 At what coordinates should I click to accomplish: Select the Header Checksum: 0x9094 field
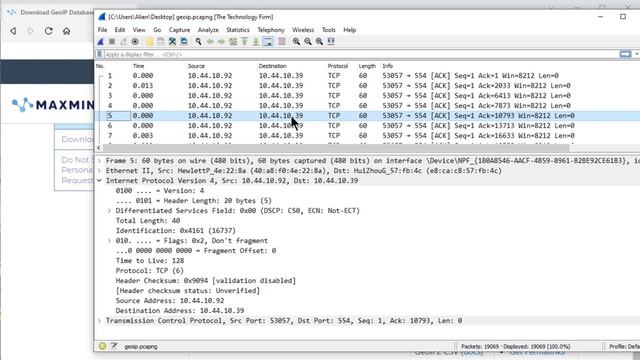[x=206, y=281]
